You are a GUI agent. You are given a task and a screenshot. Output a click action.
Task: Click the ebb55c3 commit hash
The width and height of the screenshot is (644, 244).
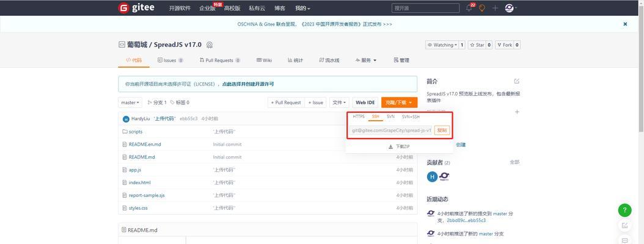coord(189,119)
